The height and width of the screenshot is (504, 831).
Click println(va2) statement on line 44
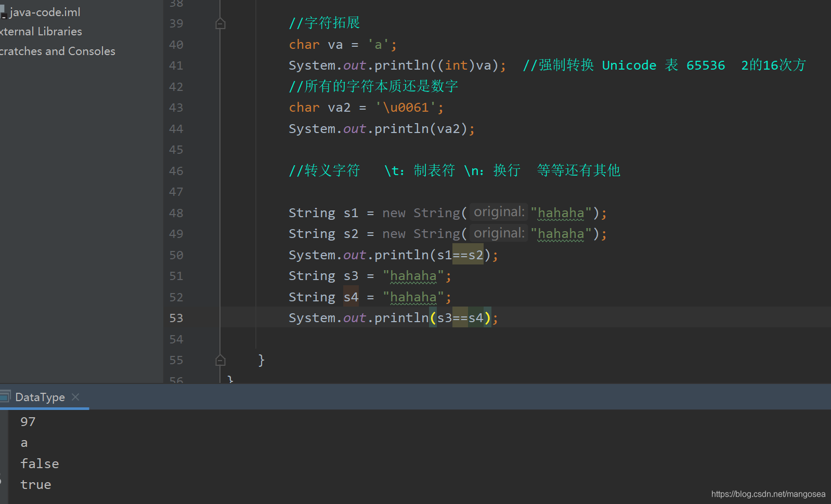(382, 129)
